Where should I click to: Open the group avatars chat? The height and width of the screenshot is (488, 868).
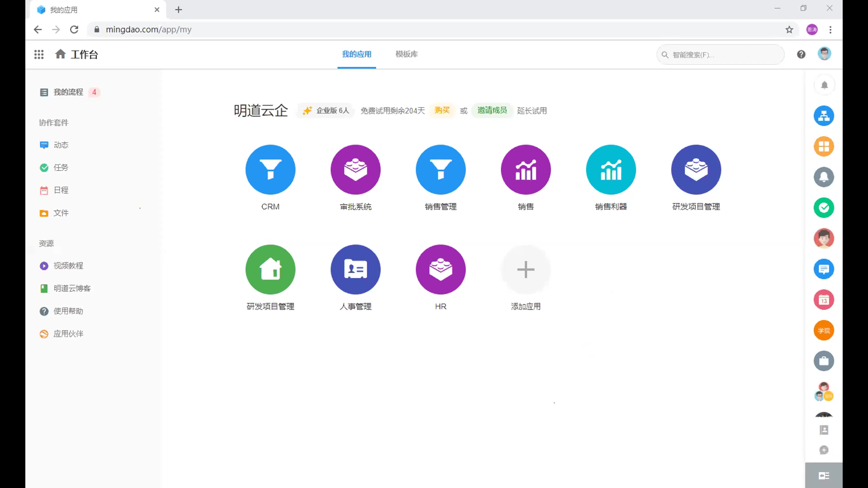coord(824,392)
